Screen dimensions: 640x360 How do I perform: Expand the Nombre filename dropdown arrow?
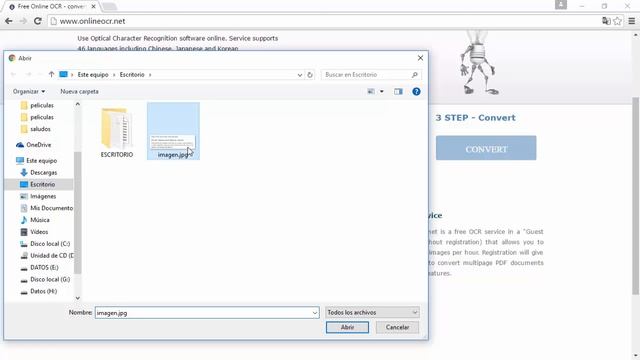pos(315,313)
